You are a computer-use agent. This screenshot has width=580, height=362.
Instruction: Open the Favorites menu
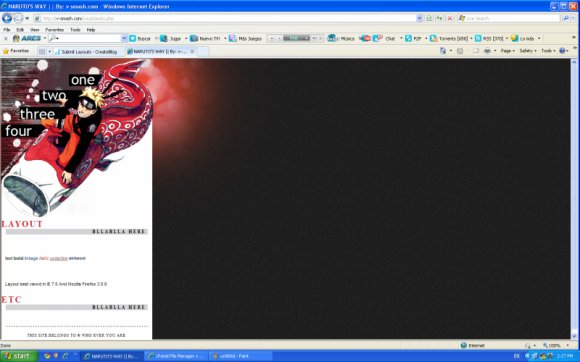[54, 30]
